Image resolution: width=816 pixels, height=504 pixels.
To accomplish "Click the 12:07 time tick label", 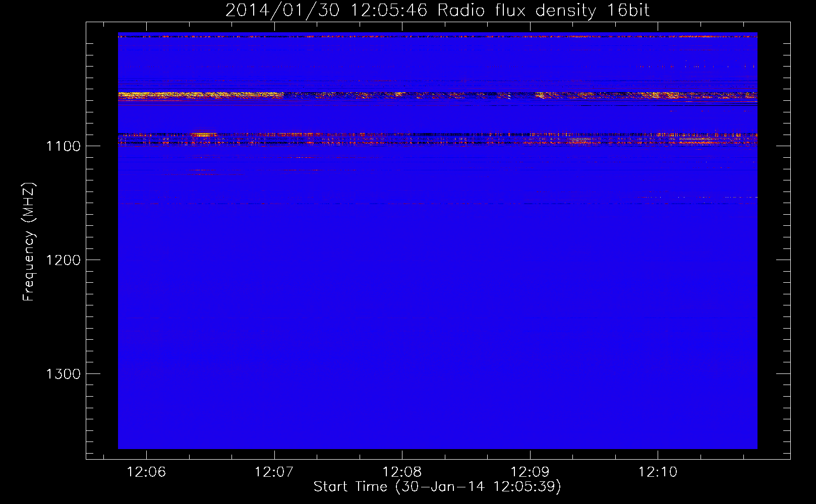I will click(x=274, y=472).
